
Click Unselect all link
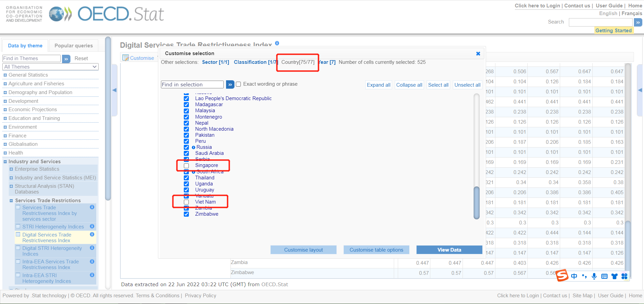[x=467, y=85]
